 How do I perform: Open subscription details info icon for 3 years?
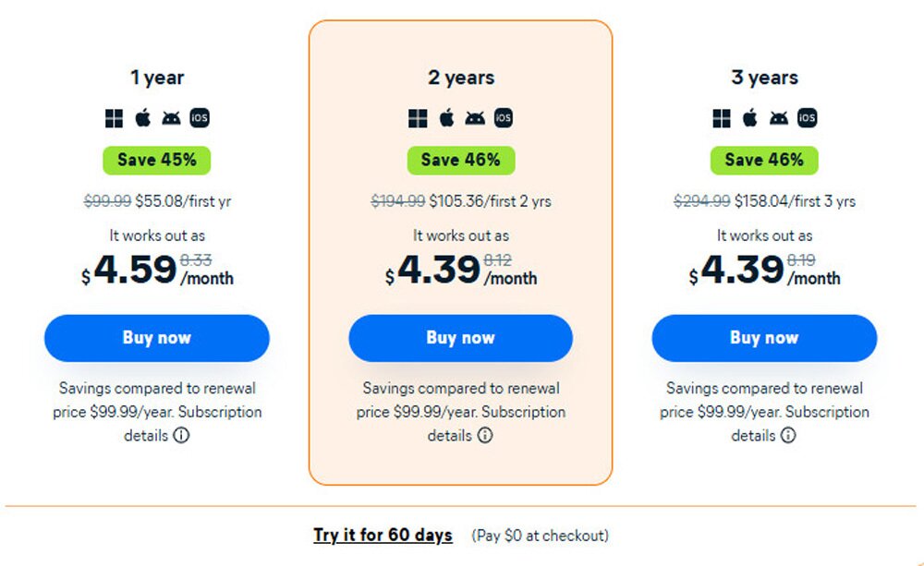tap(788, 435)
